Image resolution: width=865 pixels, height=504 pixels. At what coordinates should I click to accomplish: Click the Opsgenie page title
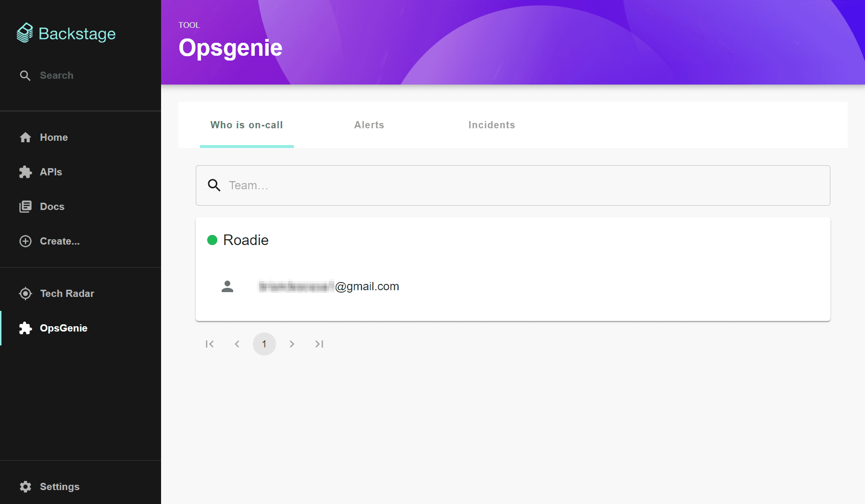pos(230,48)
